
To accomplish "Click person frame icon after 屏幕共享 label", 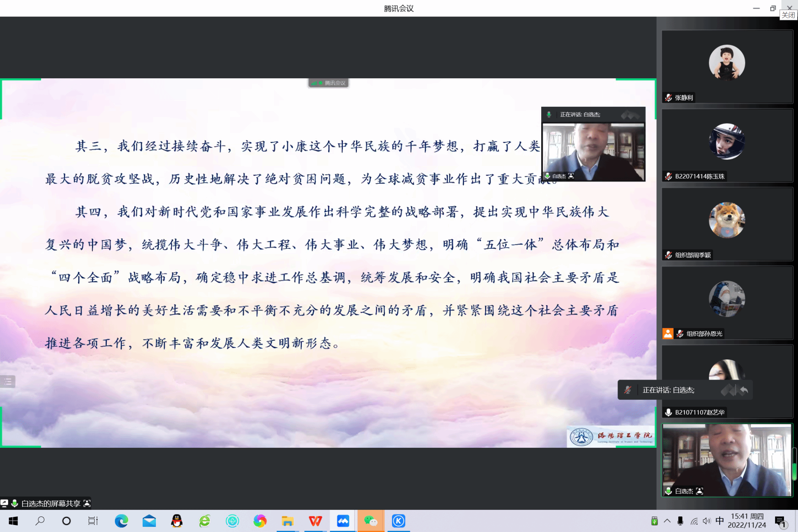I will click(87, 503).
